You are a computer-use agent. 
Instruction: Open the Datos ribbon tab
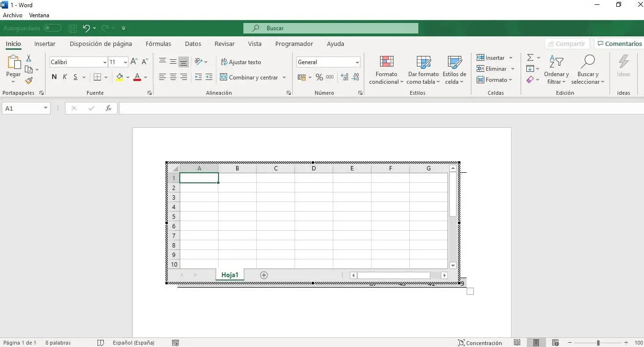[193, 44]
